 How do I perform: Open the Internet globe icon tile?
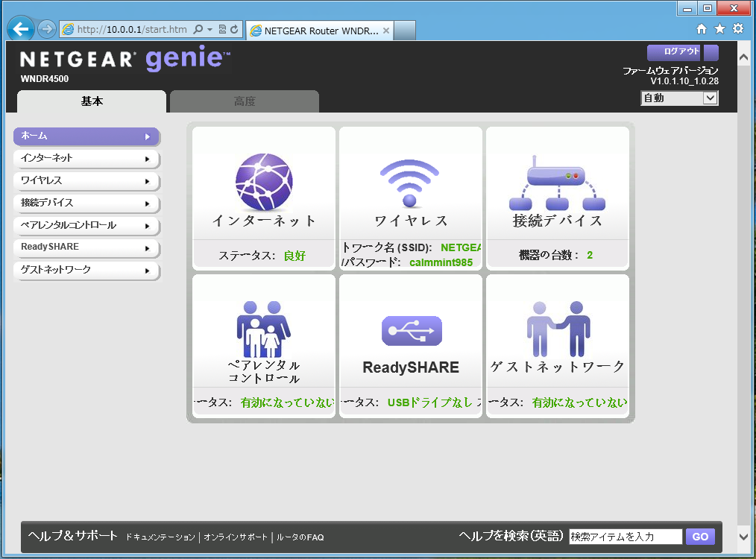[264, 182]
